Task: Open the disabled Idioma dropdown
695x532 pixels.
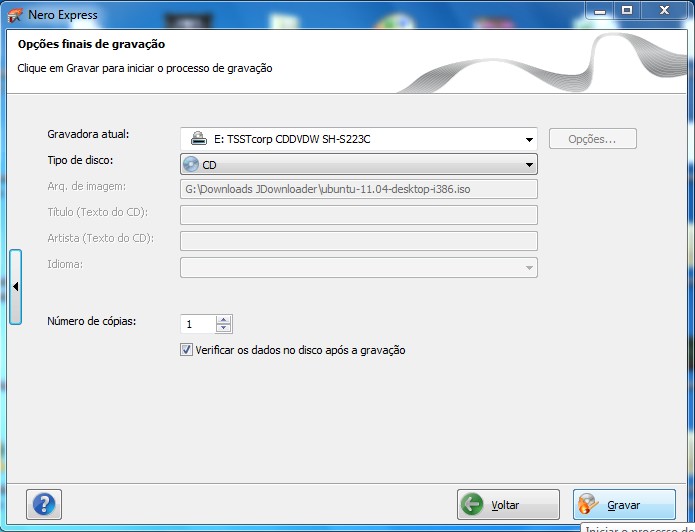Action: [x=528, y=268]
